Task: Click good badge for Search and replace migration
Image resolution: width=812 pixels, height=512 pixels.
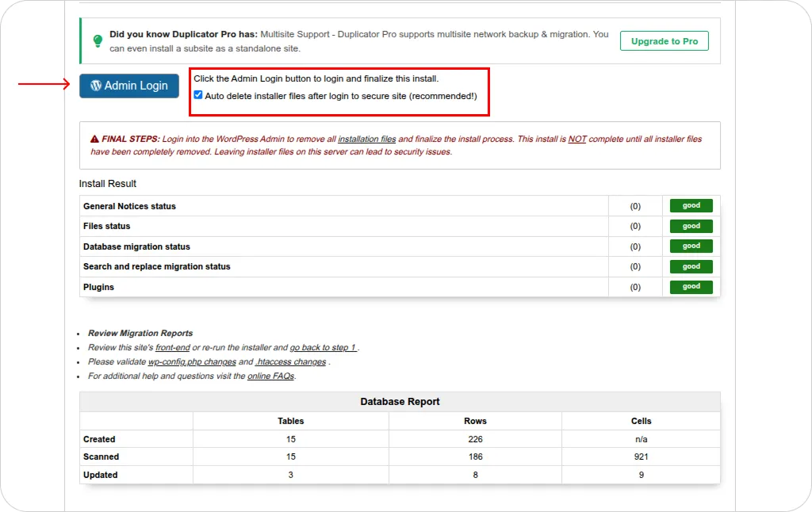Action: point(691,266)
